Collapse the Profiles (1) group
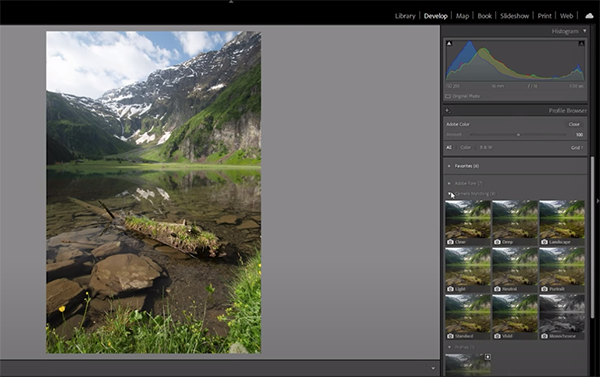 tap(449, 347)
